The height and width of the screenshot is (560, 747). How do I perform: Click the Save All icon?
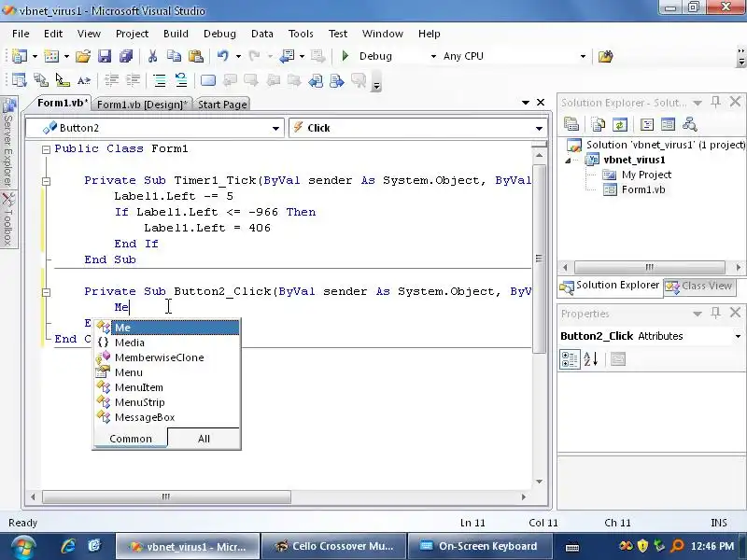point(126,56)
